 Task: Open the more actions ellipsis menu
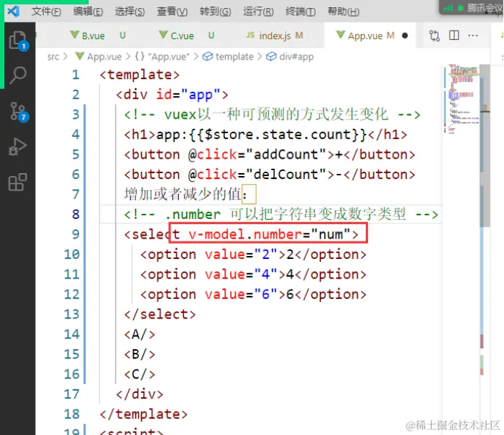pyautogui.click(x=473, y=36)
